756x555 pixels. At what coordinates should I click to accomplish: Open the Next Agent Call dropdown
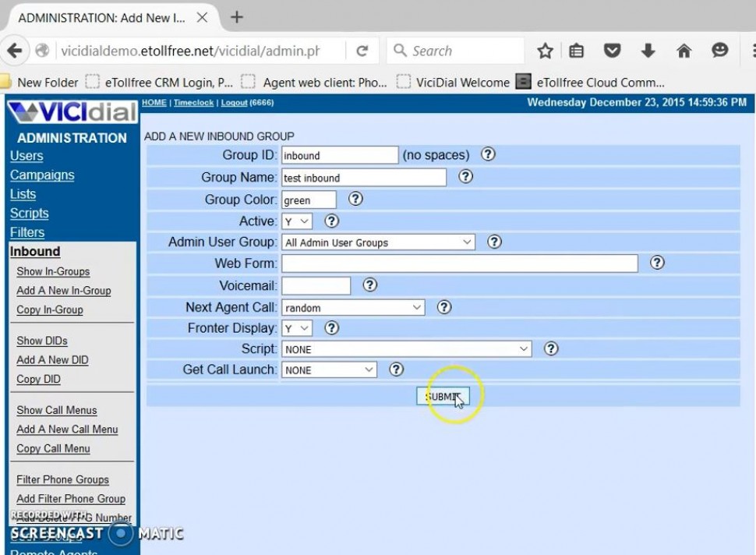point(353,308)
